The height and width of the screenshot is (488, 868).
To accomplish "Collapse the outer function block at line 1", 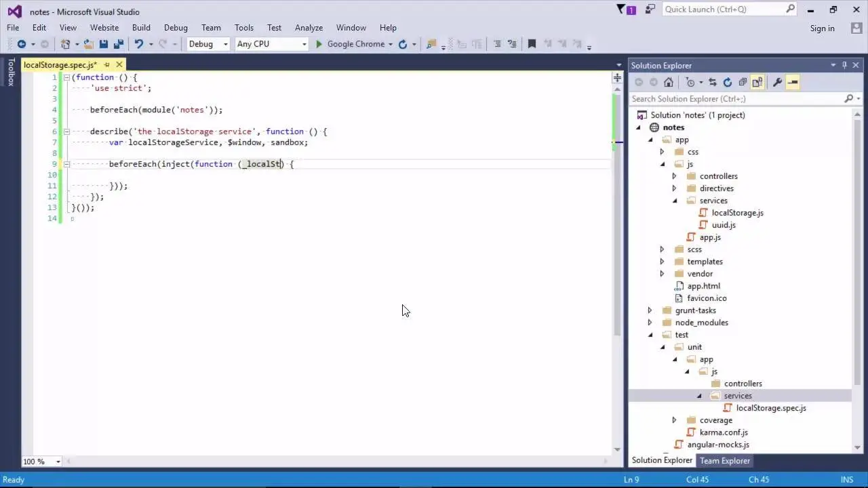I will point(66,77).
